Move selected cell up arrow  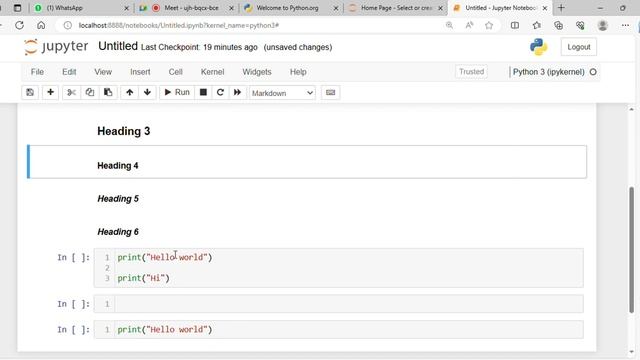129,92
